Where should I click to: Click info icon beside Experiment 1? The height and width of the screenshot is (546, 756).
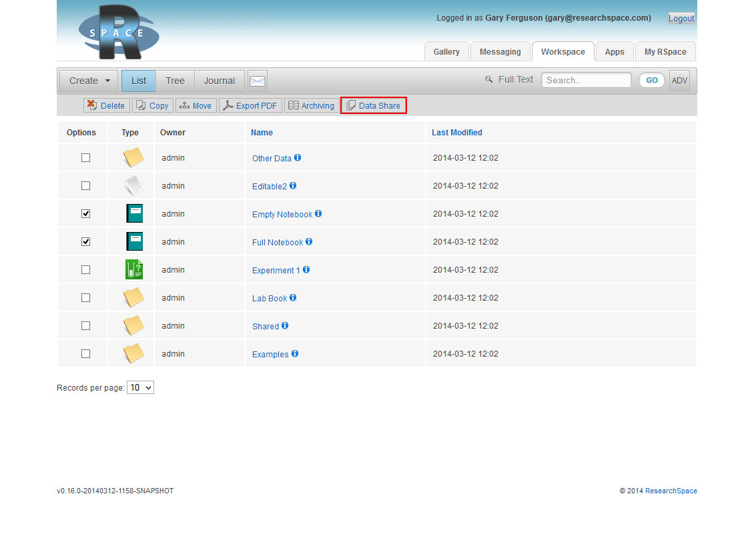click(306, 270)
